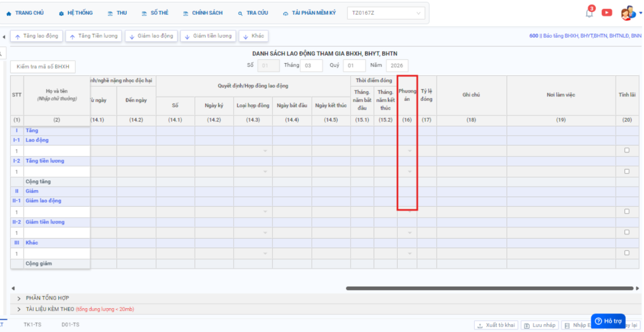Click the search magnifier on left edge
Viewport: 644px width, 332px height.
pyautogui.click(x=2, y=52)
